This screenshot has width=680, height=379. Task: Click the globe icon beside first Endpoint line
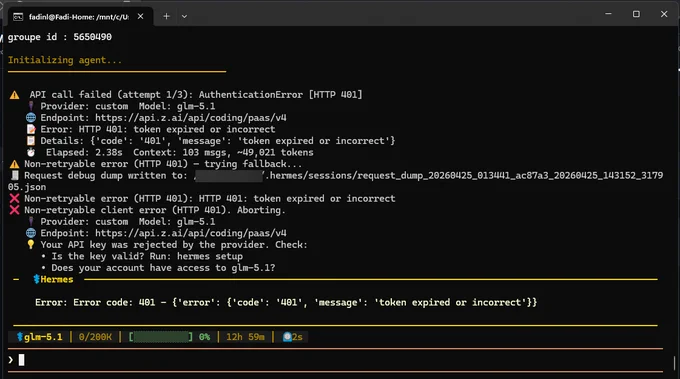(x=31, y=118)
